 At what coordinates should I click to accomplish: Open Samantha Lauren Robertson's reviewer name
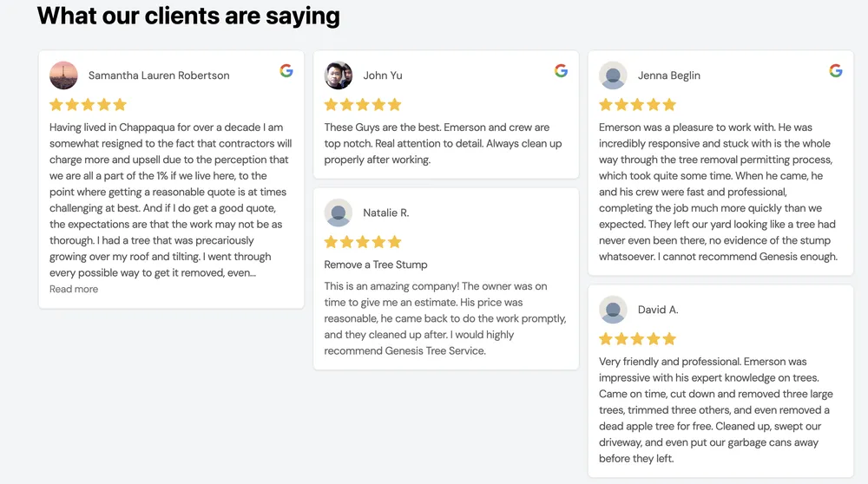159,75
